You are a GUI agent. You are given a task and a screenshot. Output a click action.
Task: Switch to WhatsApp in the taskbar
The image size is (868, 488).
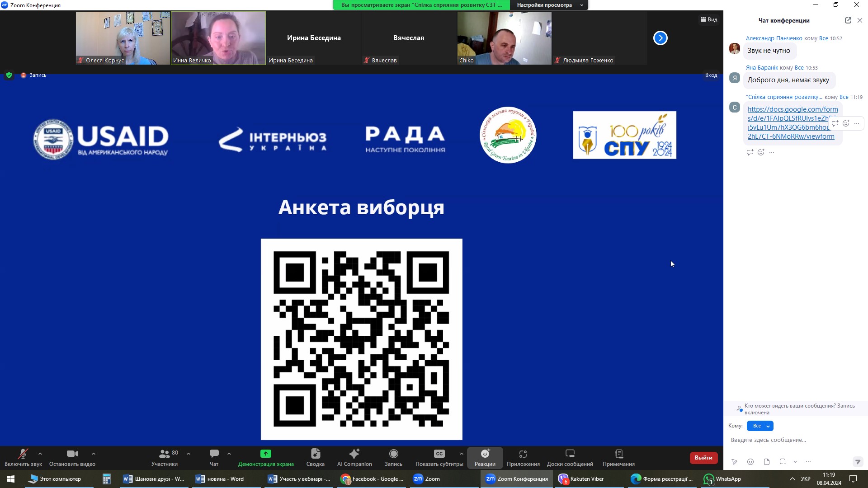tap(722, 479)
